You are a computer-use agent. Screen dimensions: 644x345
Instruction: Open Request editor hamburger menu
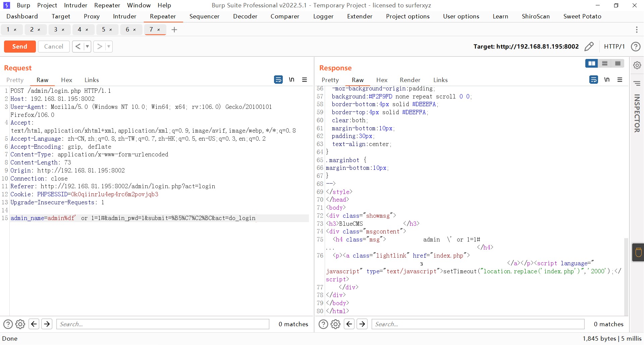coord(305,80)
